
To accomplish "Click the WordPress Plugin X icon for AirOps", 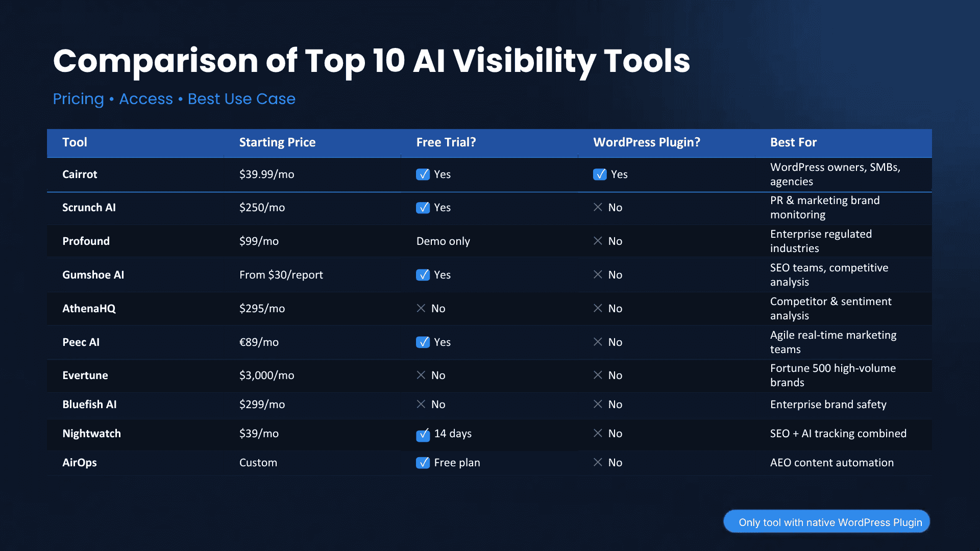I will (598, 462).
